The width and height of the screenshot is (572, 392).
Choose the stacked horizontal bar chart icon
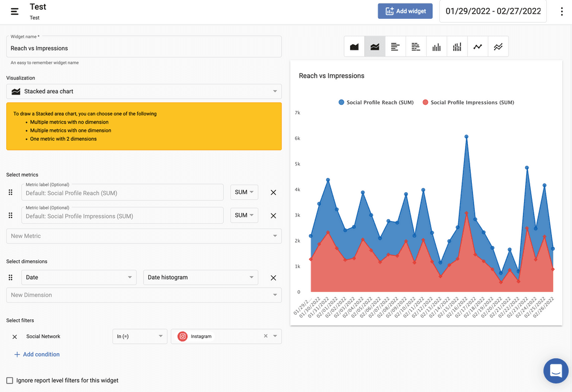tap(416, 47)
